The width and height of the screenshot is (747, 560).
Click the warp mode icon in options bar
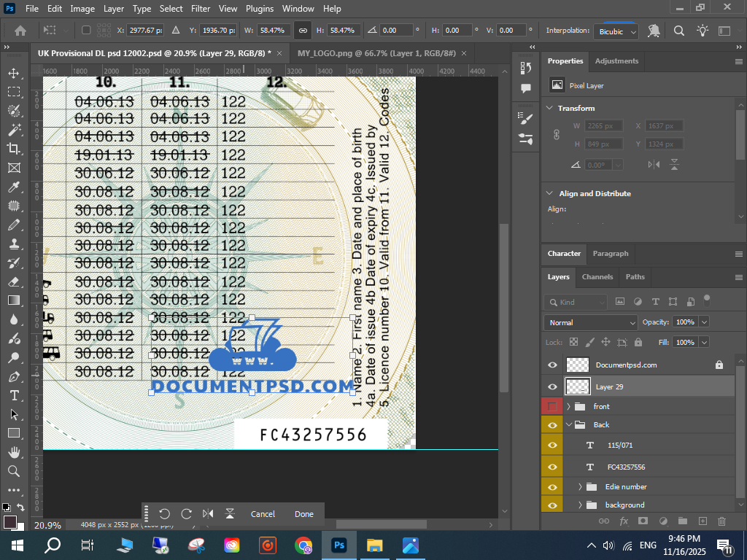654,31
